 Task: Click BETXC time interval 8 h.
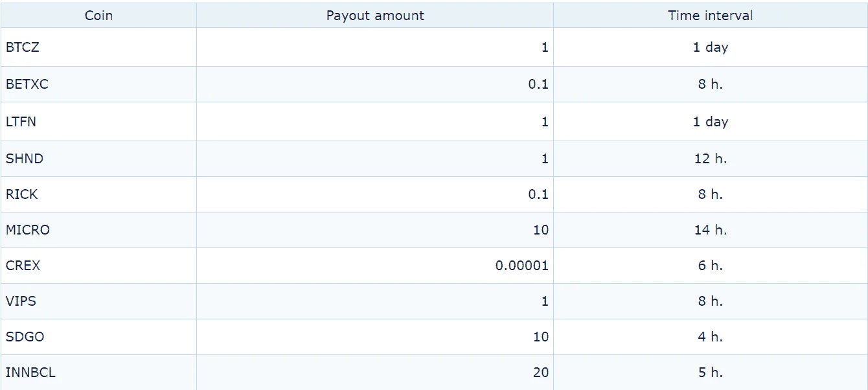point(711,84)
